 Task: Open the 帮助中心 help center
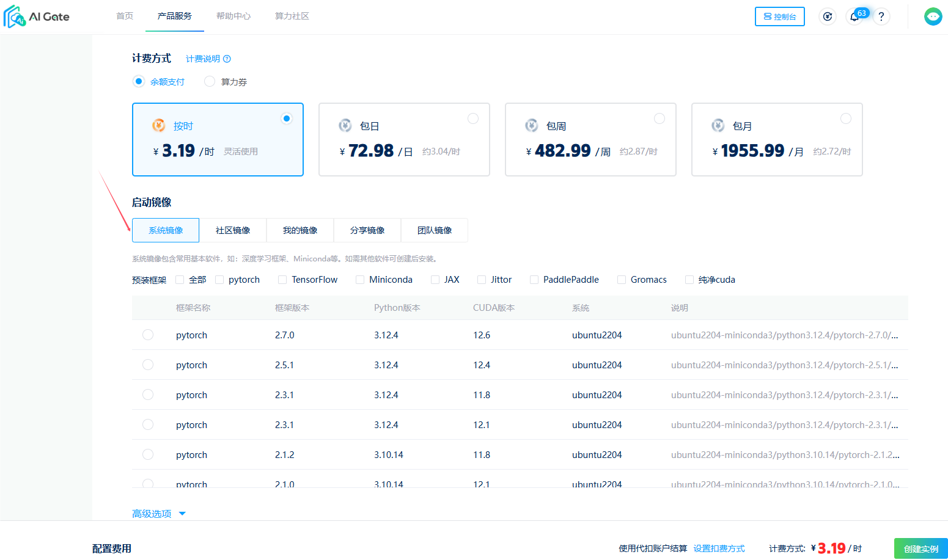(233, 16)
